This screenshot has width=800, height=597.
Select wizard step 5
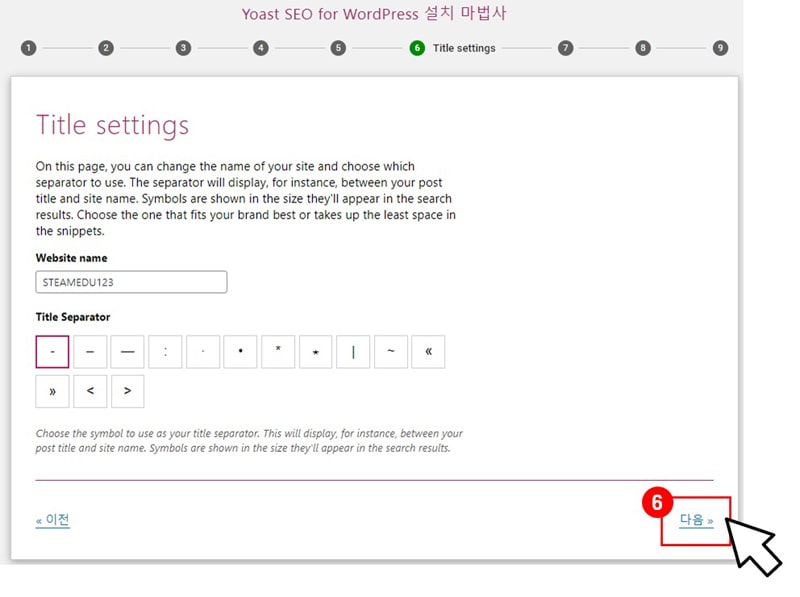pos(338,48)
